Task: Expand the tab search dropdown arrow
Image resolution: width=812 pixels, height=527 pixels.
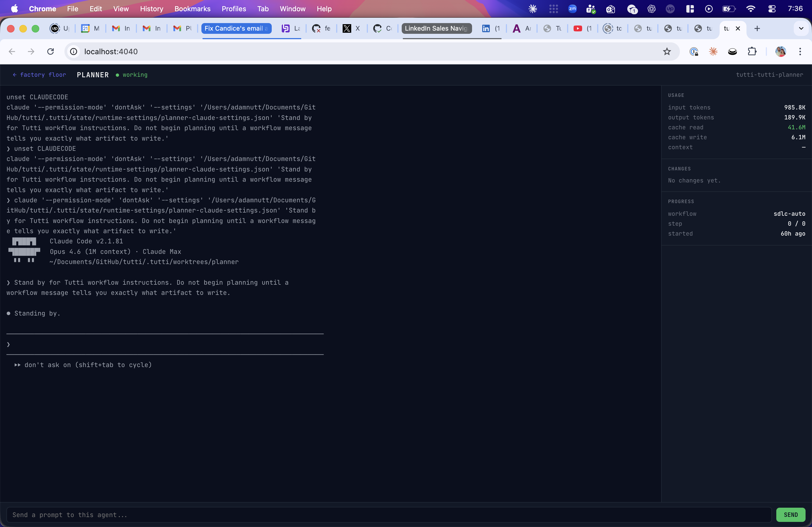Action: click(x=801, y=28)
